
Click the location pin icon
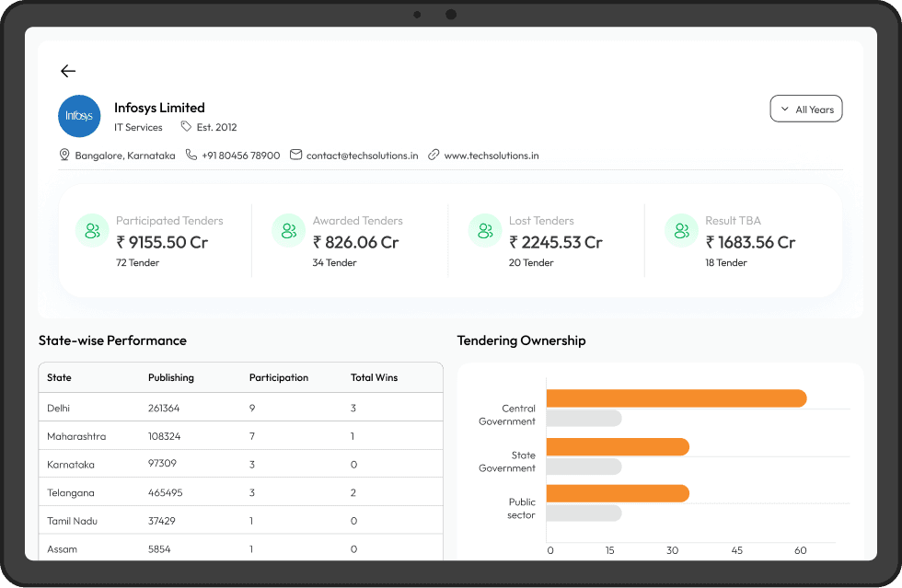pyautogui.click(x=64, y=156)
